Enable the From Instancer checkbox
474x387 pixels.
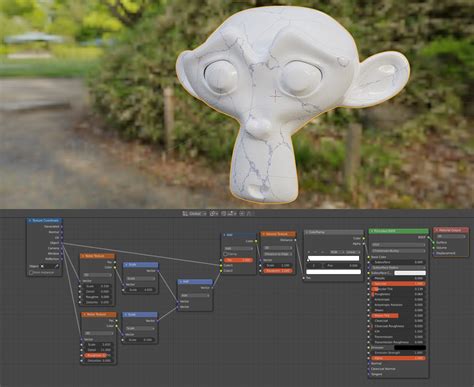pyautogui.click(x=31, y=272)
